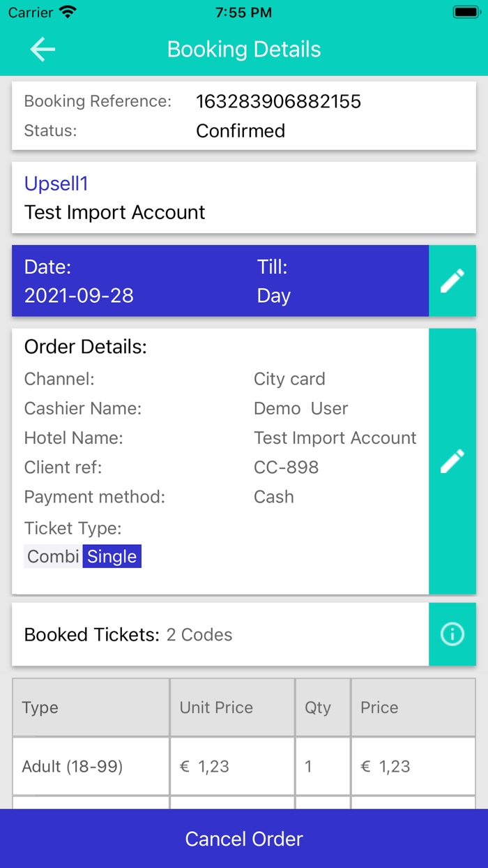The height and width of the screenshot is (868, 488).
Task: Tap the Till Day value
Action: pyautogui.click(x=274, y=295)
